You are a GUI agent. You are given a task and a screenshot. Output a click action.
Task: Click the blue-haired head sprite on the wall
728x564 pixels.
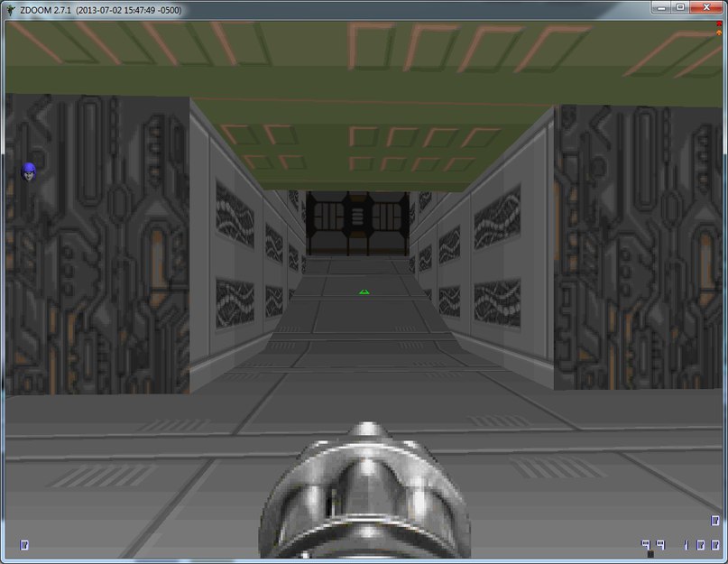coord(29,171)
